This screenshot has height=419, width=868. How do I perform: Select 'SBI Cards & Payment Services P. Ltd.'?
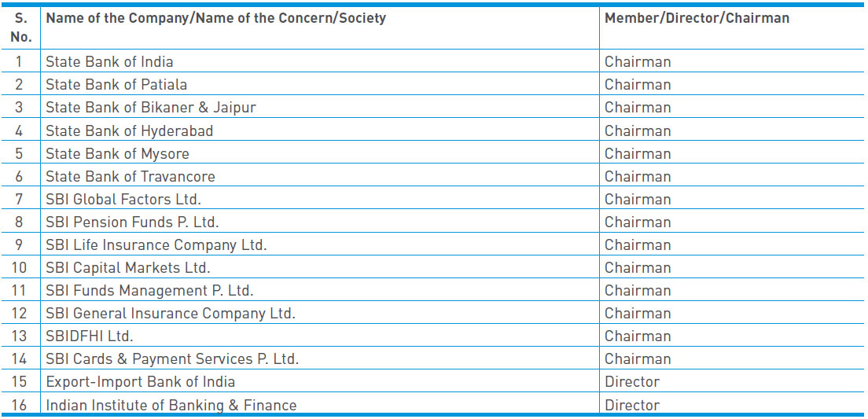click(x=172, y=358)
